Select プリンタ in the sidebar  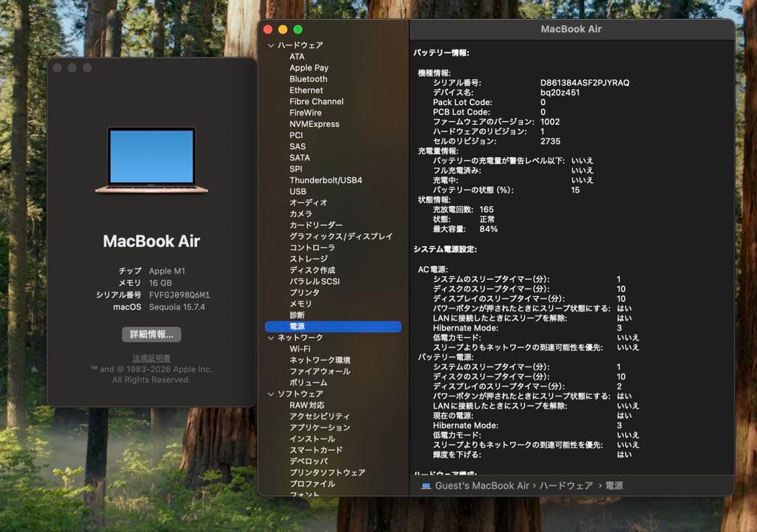point(305,292)
